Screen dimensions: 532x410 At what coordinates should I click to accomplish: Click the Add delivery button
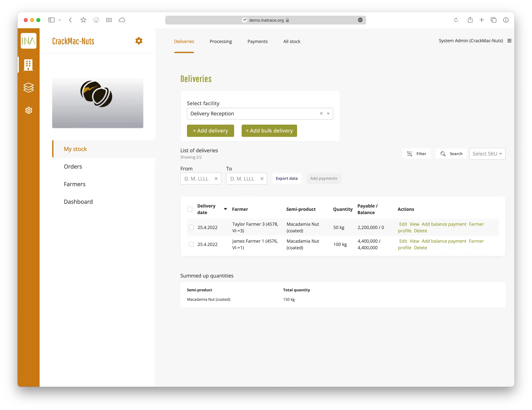[210, 131]
